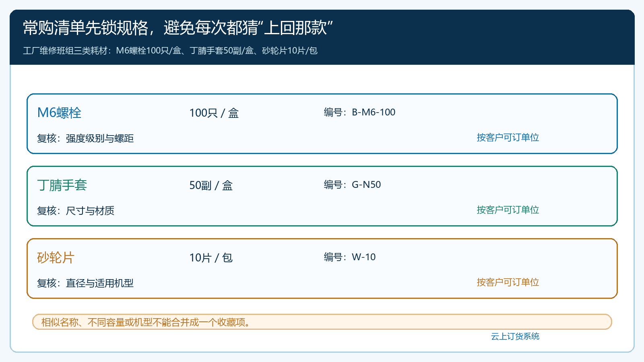The image size is (644, 362).
Task: Select the code 编号：W-10
Action: (x=350, y=257)
